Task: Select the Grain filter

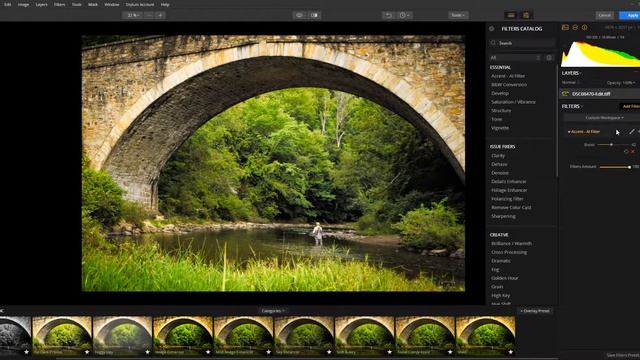Action: 497,287
